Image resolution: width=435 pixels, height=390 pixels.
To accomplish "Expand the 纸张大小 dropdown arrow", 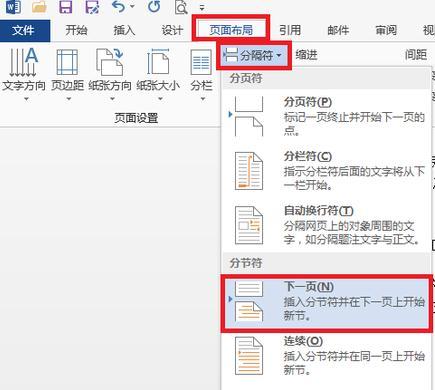I will tap(160, 99).
